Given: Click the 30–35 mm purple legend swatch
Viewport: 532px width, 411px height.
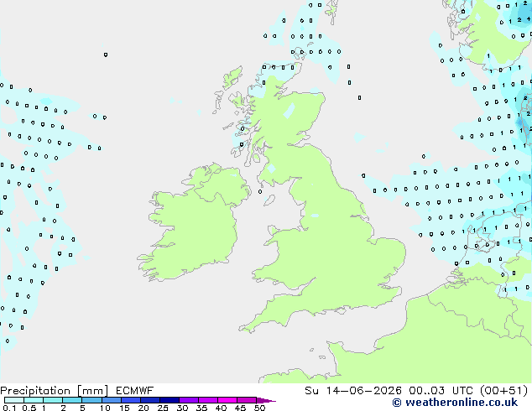Looking at the screenshot, I should [189, 400].
